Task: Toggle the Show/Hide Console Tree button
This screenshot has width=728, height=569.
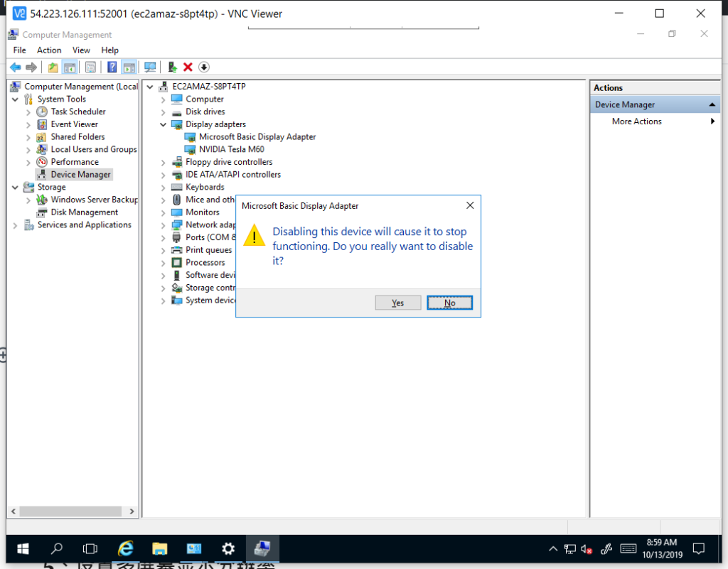Action: point(70,67)
